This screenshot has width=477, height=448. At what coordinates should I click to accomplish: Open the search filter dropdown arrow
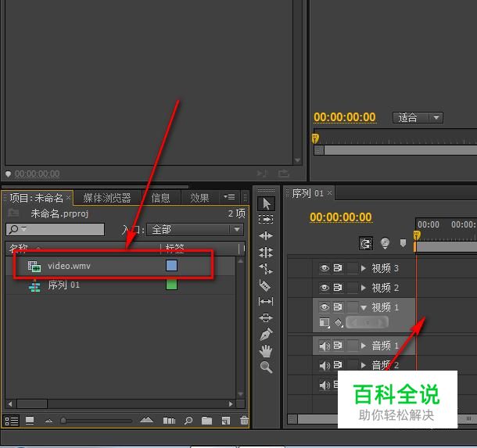click(x=24, y=228)
